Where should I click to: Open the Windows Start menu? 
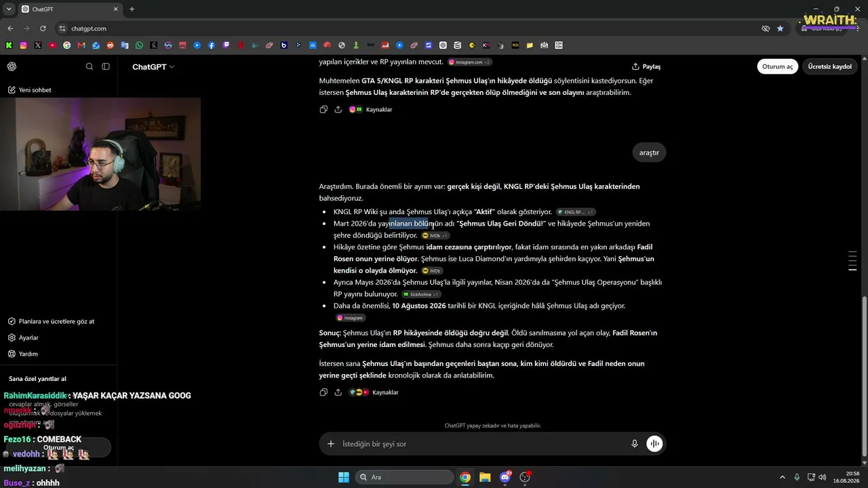point(344,477)
